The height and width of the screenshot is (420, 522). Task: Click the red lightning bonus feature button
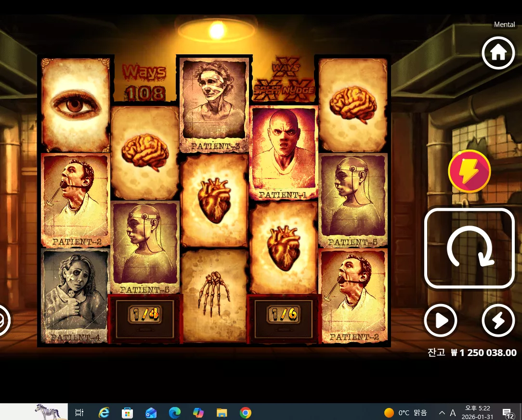pyautogui.click(x=470, y=171)
